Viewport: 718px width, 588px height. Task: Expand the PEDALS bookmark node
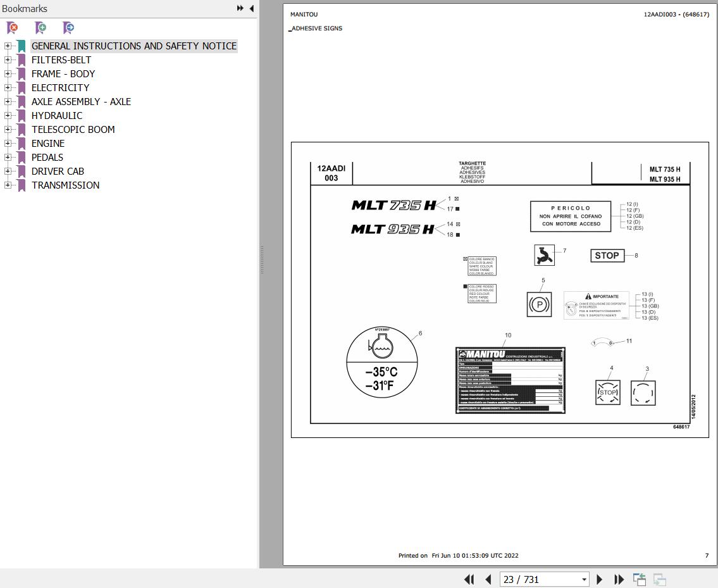(x=8, y=157)
